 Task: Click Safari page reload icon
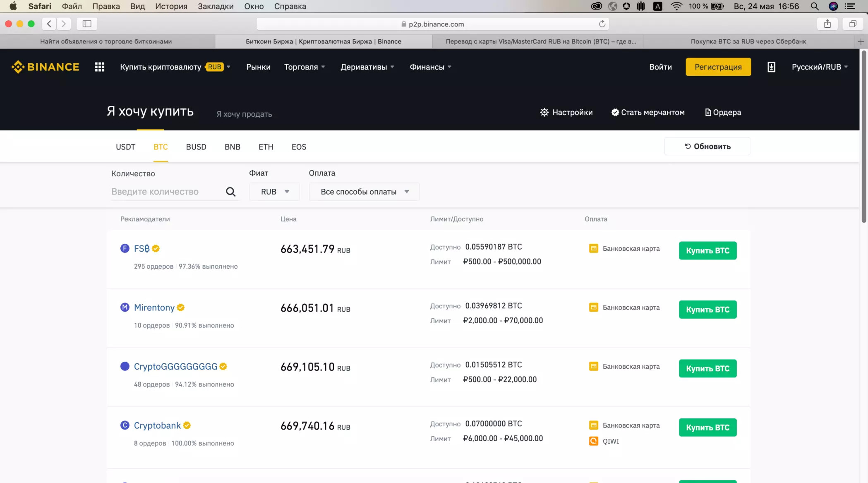coord(602,24)
